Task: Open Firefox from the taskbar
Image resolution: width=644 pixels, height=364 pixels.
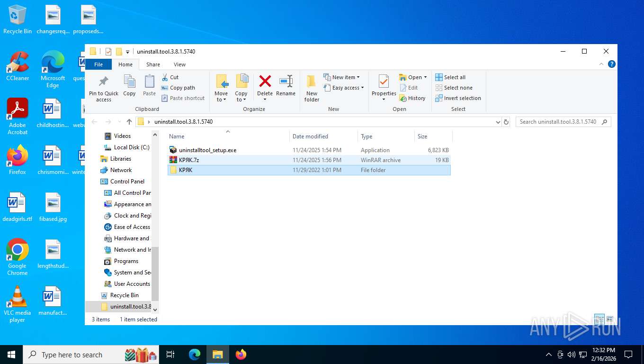Action: 241,355
